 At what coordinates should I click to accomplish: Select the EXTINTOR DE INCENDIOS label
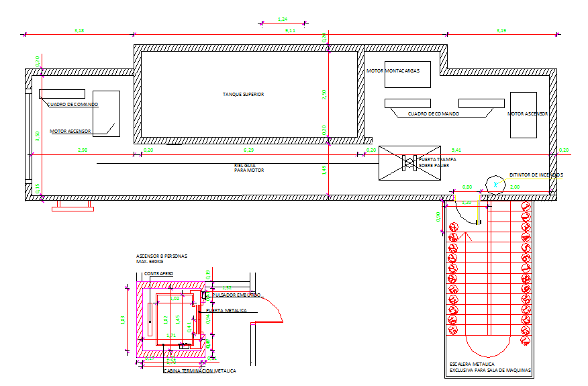tap(536, 175)
